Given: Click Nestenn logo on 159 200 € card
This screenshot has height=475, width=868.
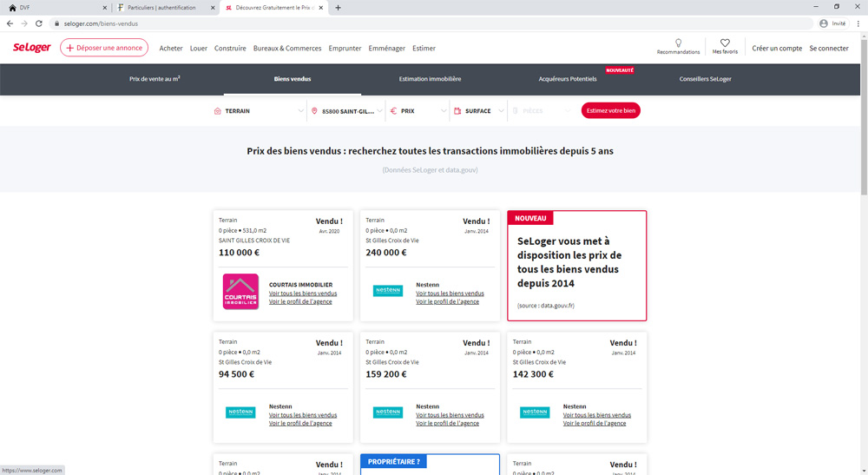Looking at the screenshot, I should (x=387, y=412).
